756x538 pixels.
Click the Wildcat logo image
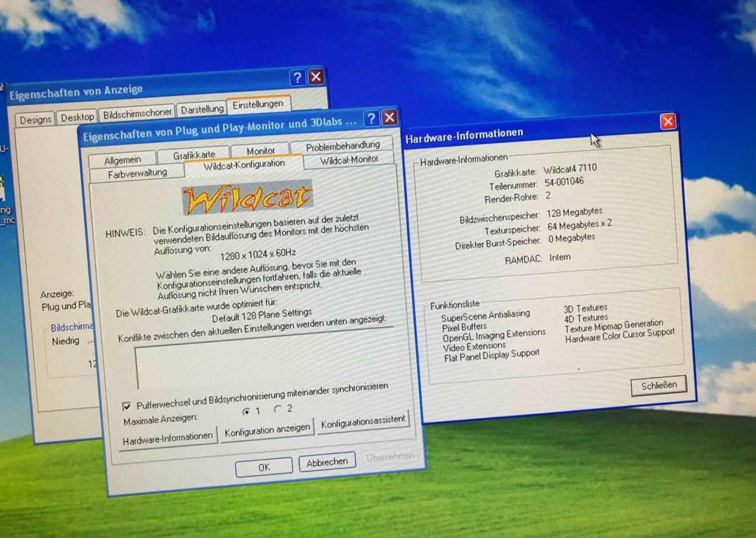[247, 197]
